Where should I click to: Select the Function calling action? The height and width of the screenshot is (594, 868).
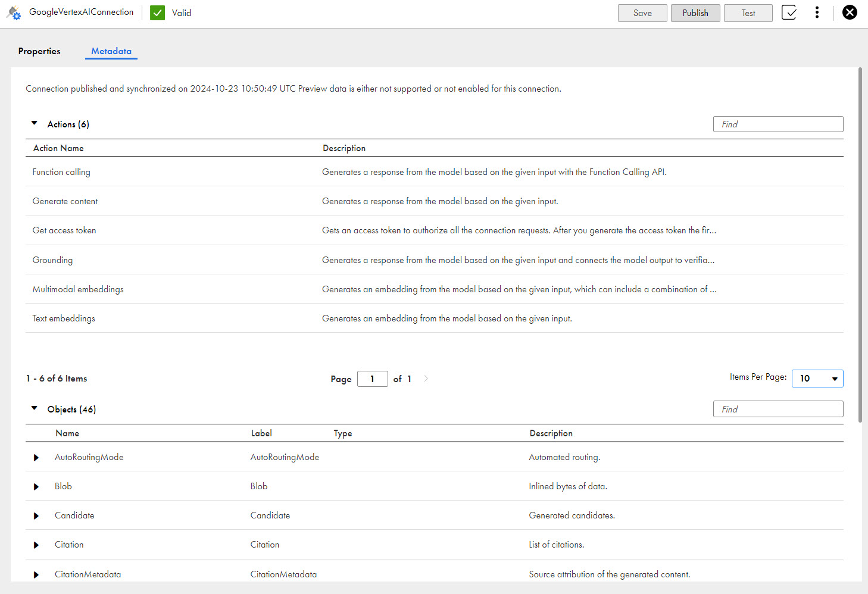pos(61,172)
